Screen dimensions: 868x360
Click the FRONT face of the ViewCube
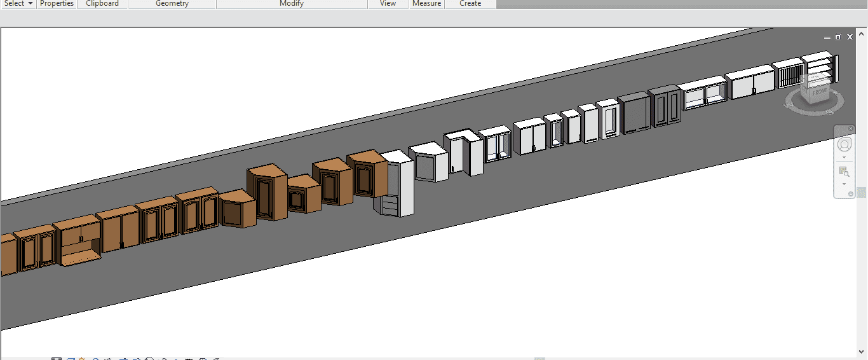pos(820,93)
